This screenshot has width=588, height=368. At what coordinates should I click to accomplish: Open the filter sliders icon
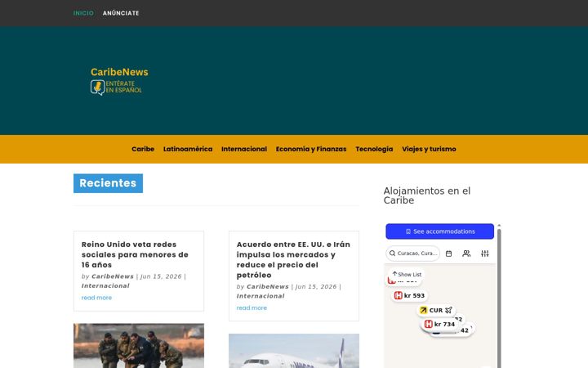click(x=485, y=254)
